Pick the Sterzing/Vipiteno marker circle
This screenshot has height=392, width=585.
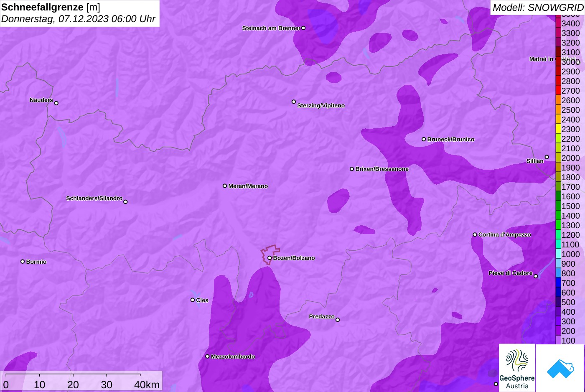(x=294, y=102)
